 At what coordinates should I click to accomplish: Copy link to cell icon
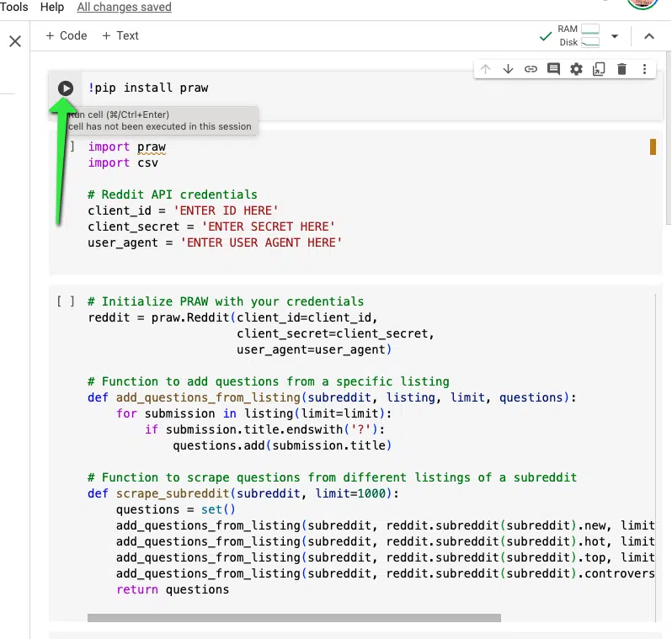pyautogui.click(x=531, y=69)
